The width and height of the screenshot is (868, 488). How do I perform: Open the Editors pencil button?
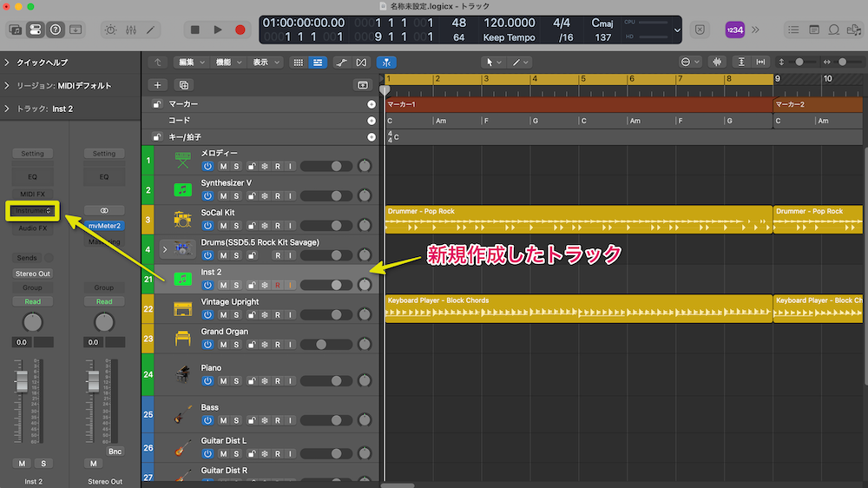coord(150,30)
